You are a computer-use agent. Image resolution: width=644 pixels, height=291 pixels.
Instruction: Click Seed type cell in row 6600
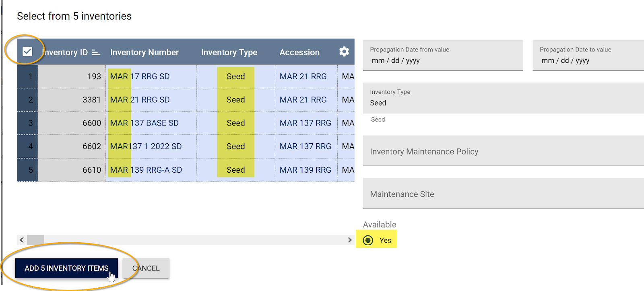[x=235, y=123]
